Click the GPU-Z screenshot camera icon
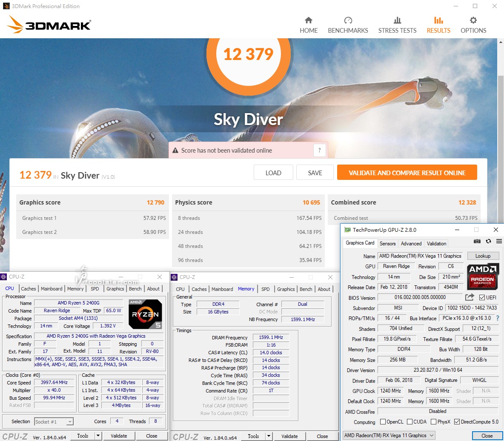 (477, 241)
